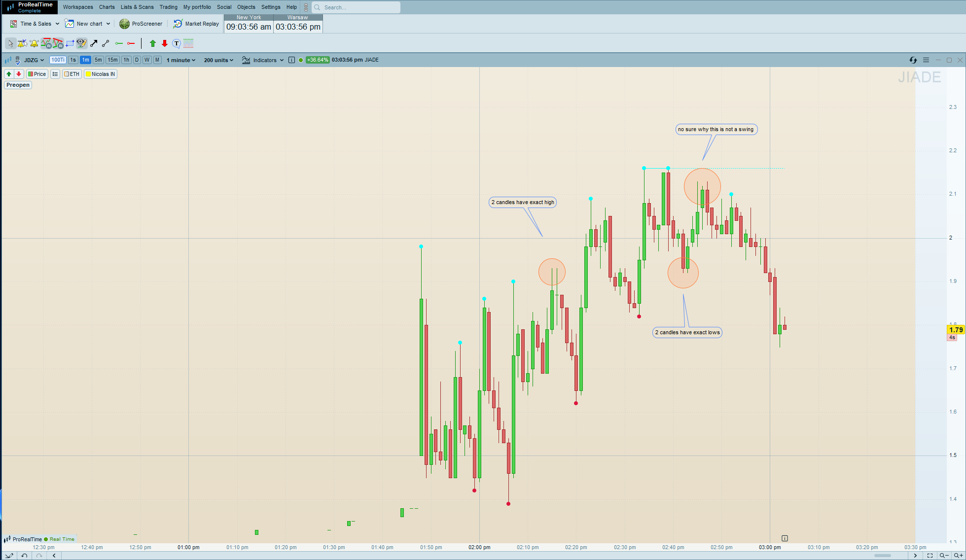Toggle the ETH checkbox
966x560 pixels.
67,74
